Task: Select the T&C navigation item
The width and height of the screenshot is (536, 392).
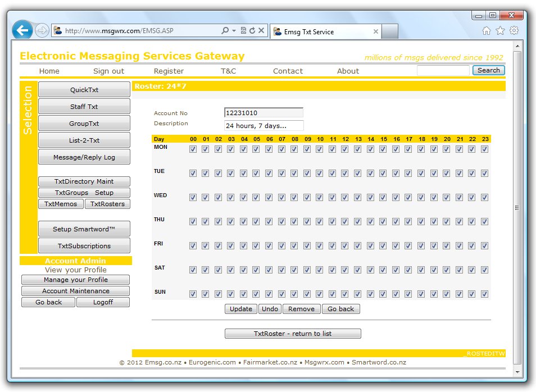Action: 228,71
